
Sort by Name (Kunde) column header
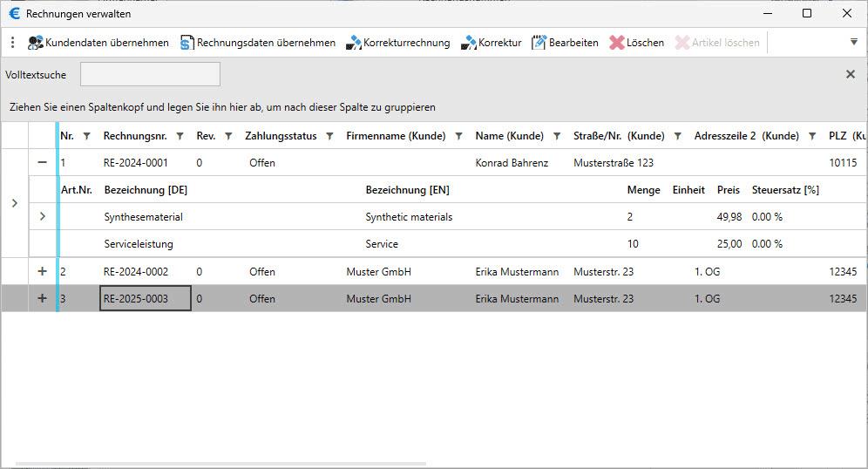click(x=509, y=136)
